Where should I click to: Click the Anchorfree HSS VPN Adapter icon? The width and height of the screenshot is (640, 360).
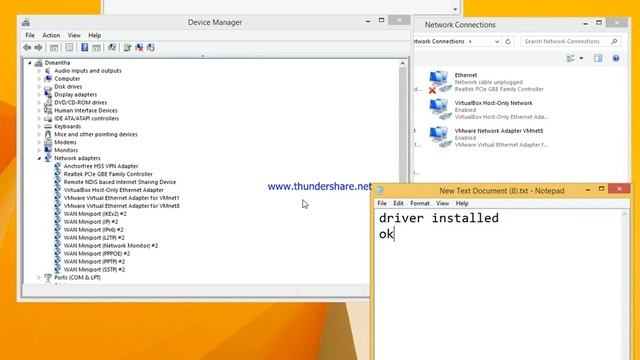(58, 166)
